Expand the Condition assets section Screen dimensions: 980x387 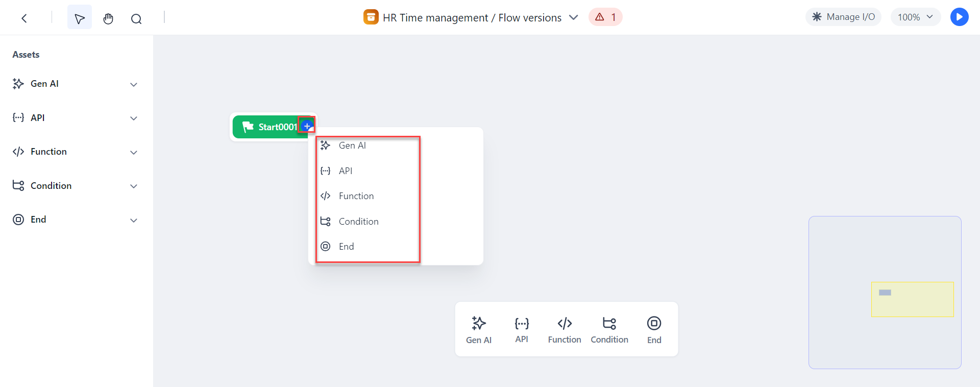point(76,186)
